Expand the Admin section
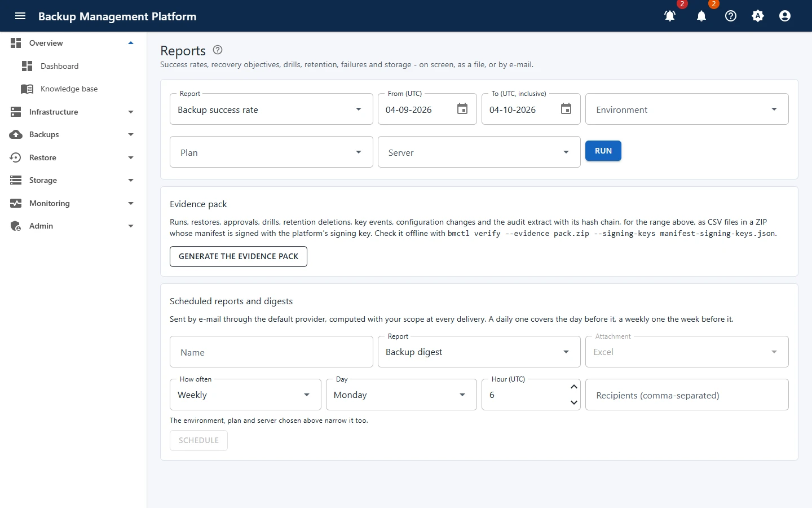Image resolution: width=812 pixels, height=508 pixels. pos(131,226)
